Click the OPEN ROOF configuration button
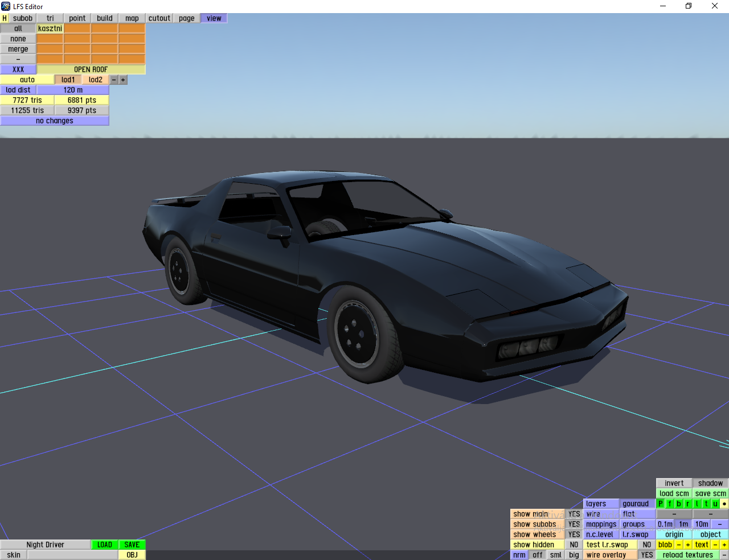 (x=91, y=69)
